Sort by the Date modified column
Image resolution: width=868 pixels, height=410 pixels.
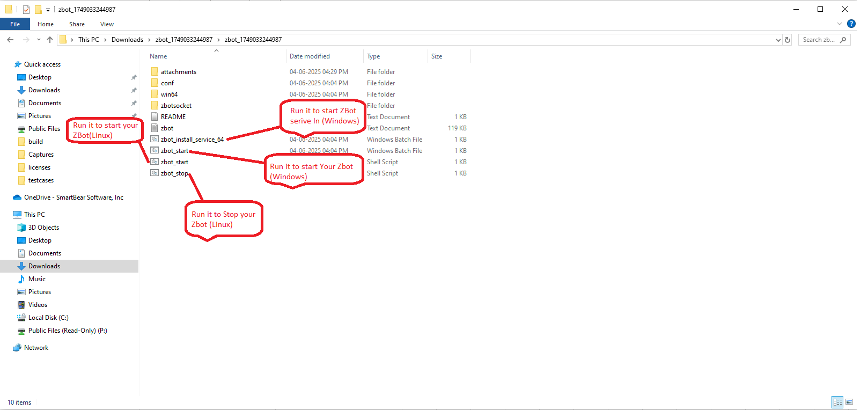point(310,56)
